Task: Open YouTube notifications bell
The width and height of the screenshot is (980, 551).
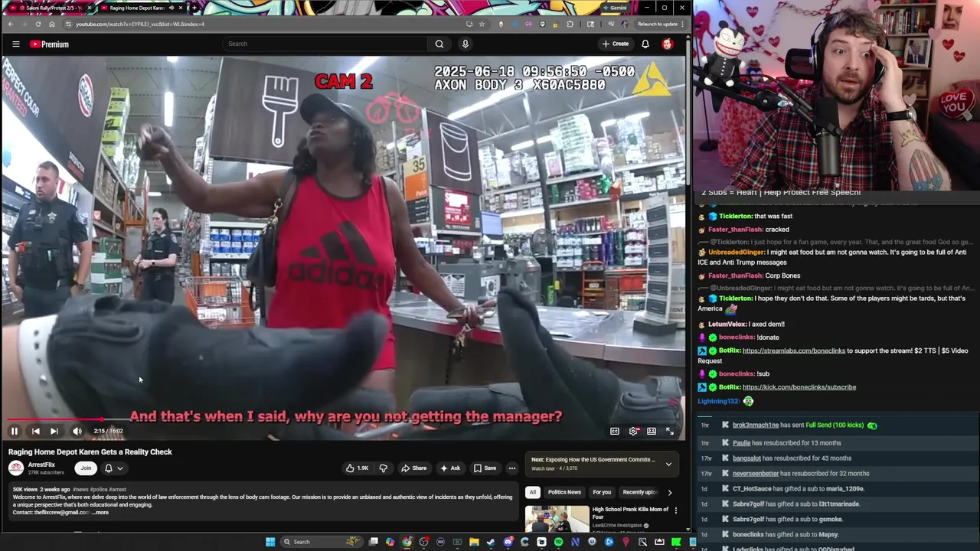Action: pyautogui.click(x=645, y=44)
